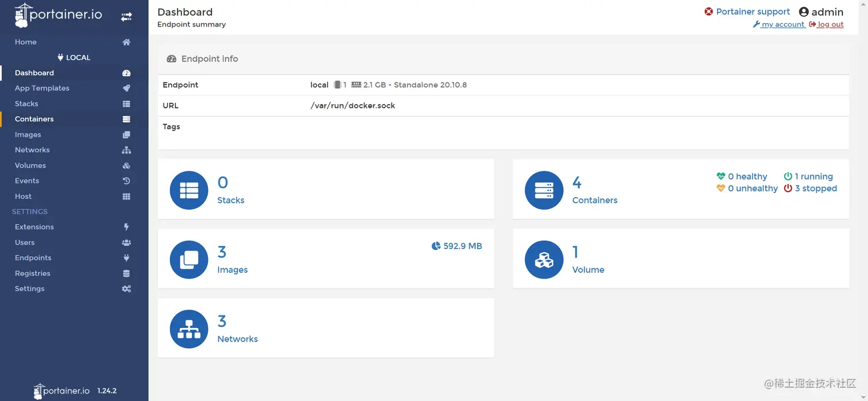Click the red Portainer support lifebuoy icon
The image size is (868, 401).
point(709,11)
